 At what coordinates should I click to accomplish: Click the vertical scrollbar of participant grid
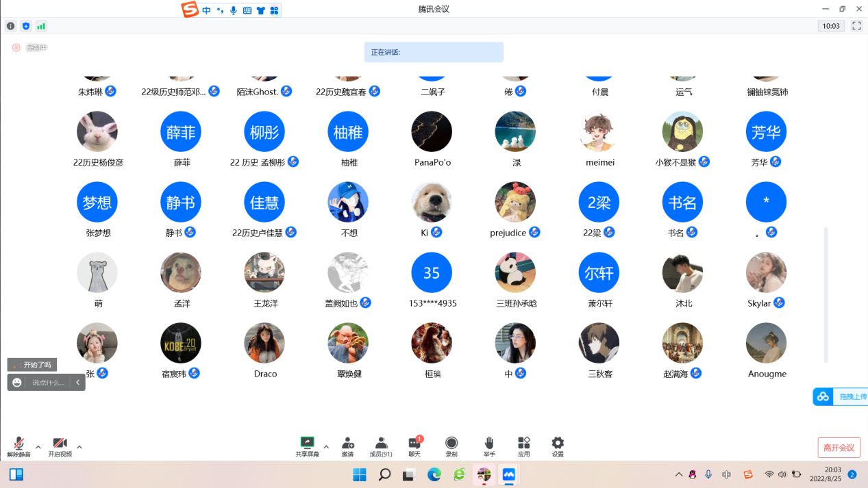coord(826,294)
